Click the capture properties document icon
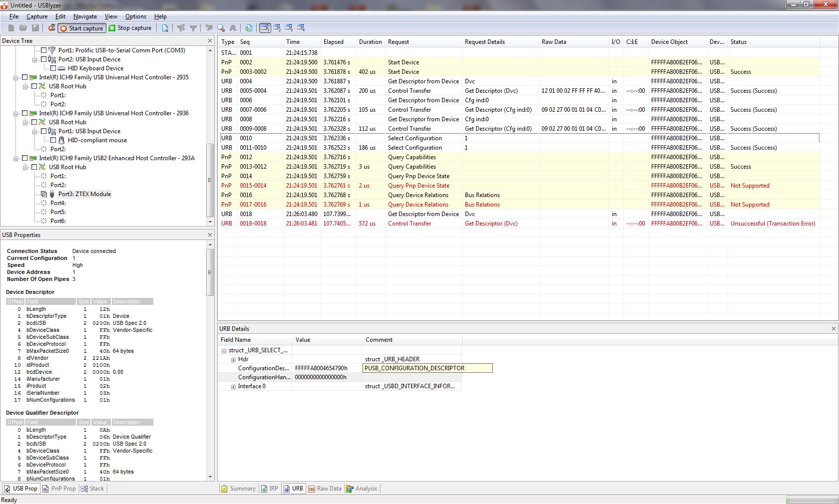 coord(165,28)
